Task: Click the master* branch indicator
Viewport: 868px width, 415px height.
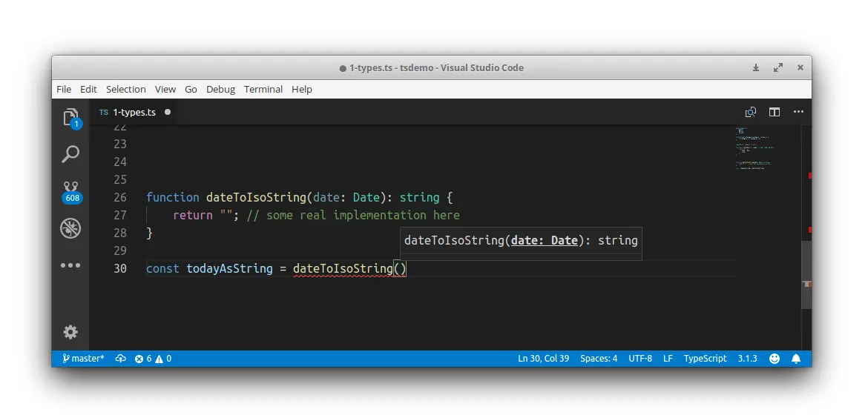Action: pos(83,359)
